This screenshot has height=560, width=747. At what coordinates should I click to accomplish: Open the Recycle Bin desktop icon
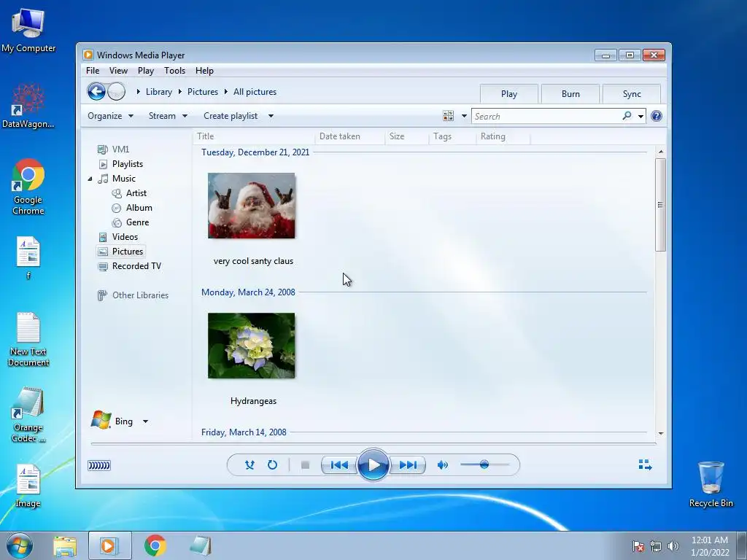[711, 484]
